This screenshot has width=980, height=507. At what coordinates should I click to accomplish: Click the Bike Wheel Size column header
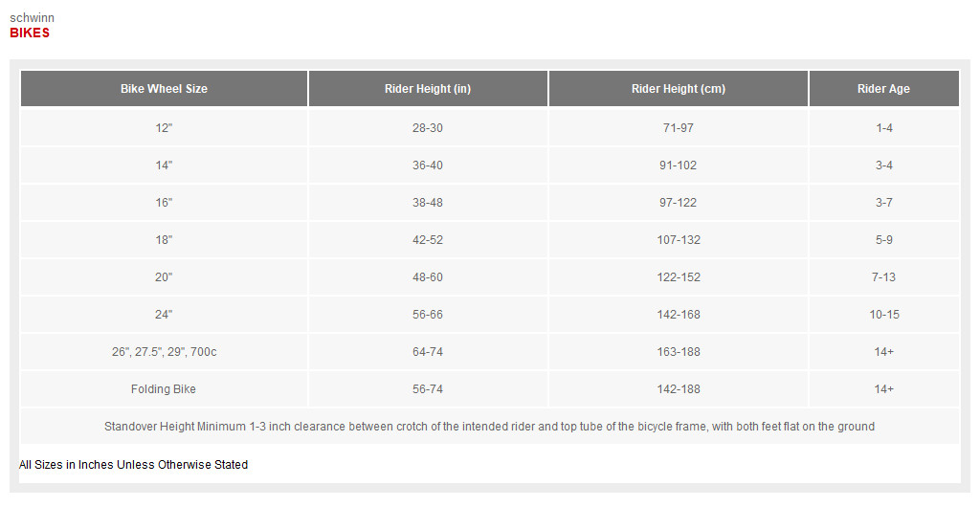point(164,89)
